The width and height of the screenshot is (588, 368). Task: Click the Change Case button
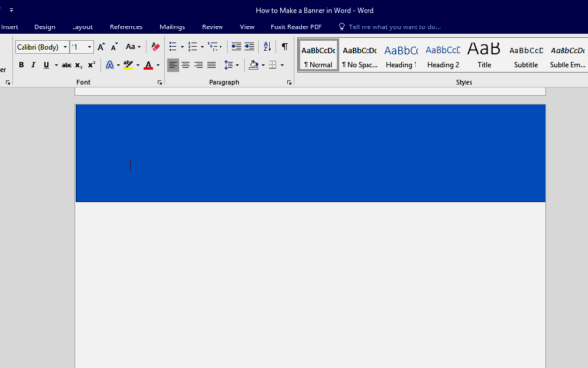point(133,47)
